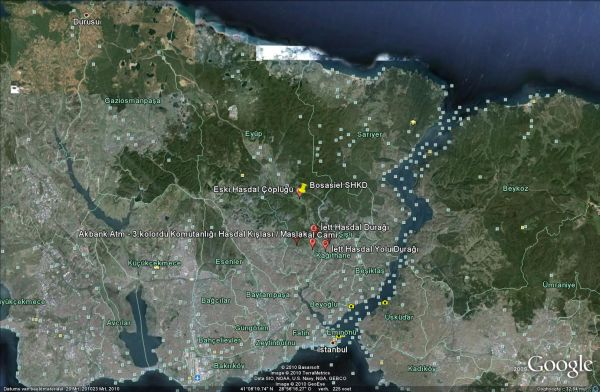
Task: Select the Eski Hasdal Çöplüğü red marker
Action: click(299, 193)
